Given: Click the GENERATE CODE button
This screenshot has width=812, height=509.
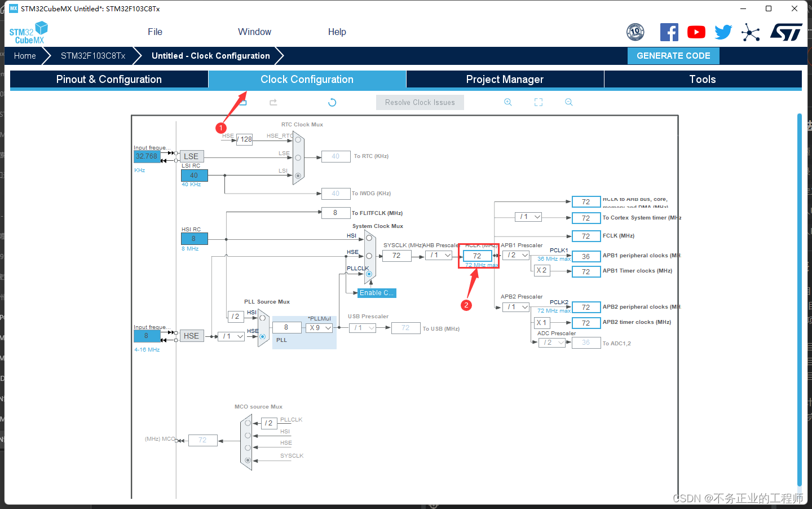Looking at the screenshot, I should pyautogui.click(x=673, y=56).
